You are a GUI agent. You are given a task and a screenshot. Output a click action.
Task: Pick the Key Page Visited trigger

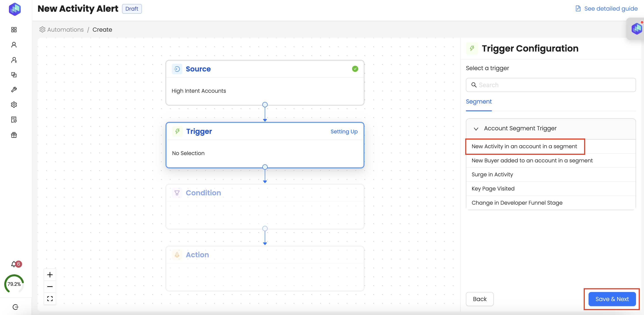[x=493, y=188]
